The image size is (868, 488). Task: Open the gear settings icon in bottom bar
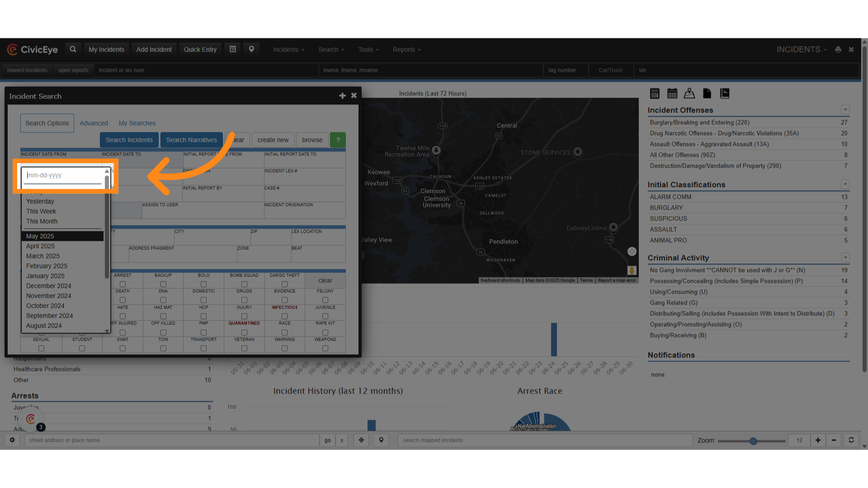pos(12,440)
